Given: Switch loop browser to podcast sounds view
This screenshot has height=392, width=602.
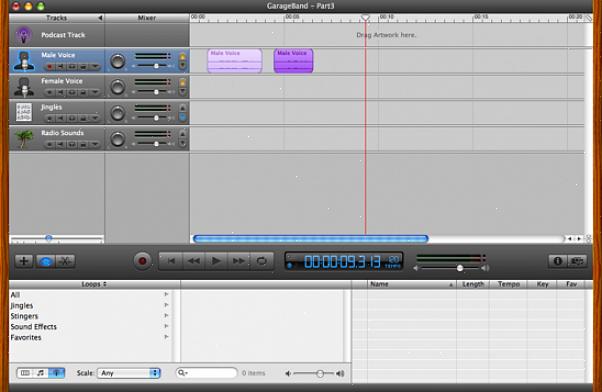Looking at the screenshot, I should pos(56,373).
